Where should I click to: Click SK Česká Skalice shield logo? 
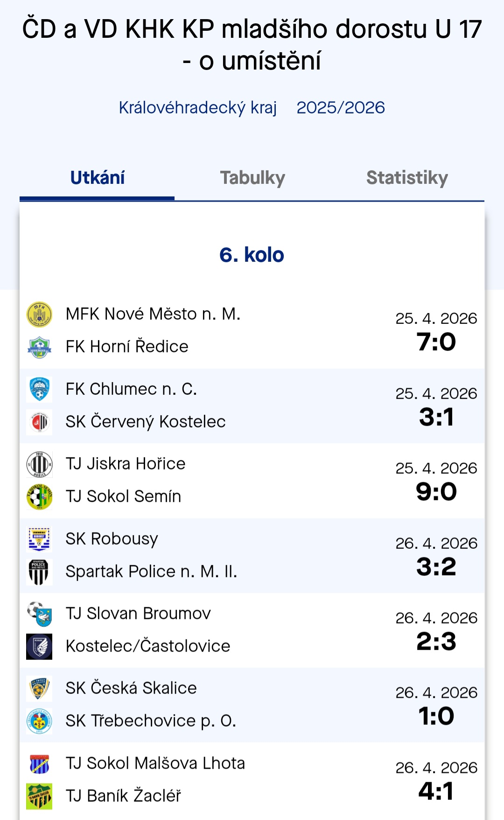39,688
